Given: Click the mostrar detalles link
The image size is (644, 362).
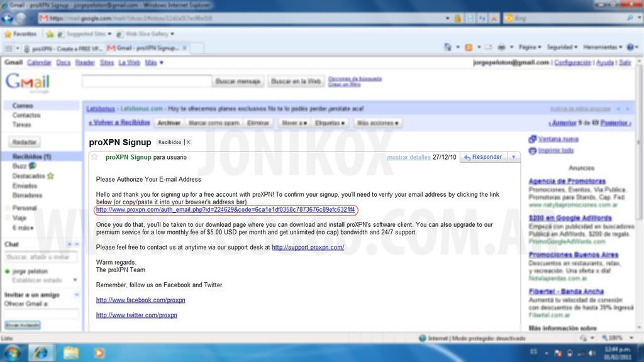Looking at the screenshot, I should point(409,157).
